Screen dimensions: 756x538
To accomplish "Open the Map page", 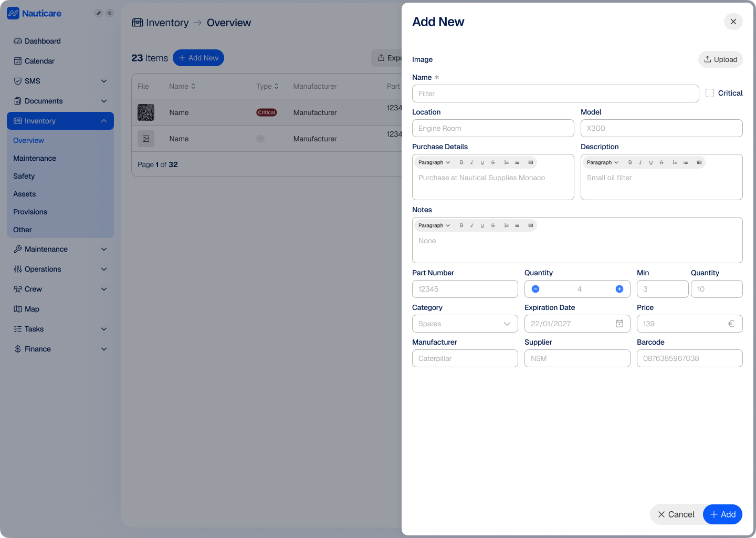I will (60, 309).
